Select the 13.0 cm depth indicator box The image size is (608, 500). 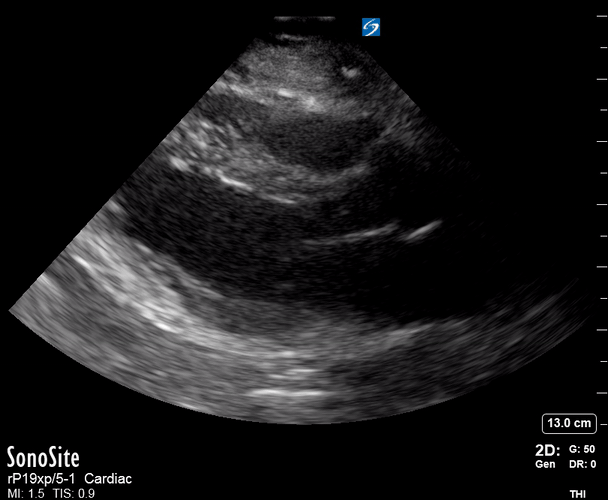click(x=569, y=423)
